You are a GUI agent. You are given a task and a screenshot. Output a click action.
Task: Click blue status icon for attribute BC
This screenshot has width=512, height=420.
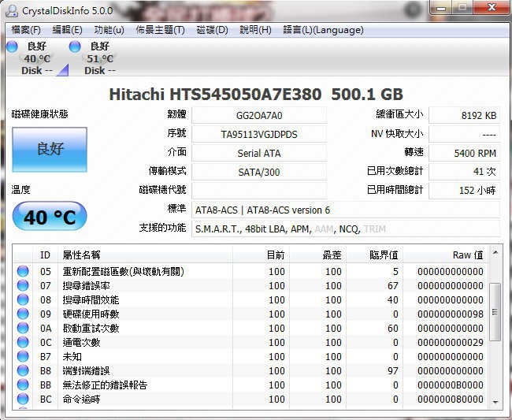tap(23, 400)
